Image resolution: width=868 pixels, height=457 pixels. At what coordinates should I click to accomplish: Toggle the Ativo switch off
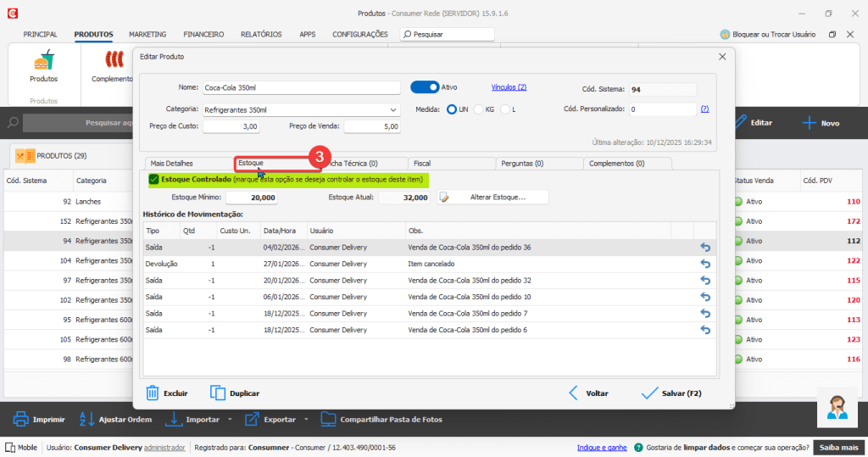pyautogui.click(x=424, y=86)
